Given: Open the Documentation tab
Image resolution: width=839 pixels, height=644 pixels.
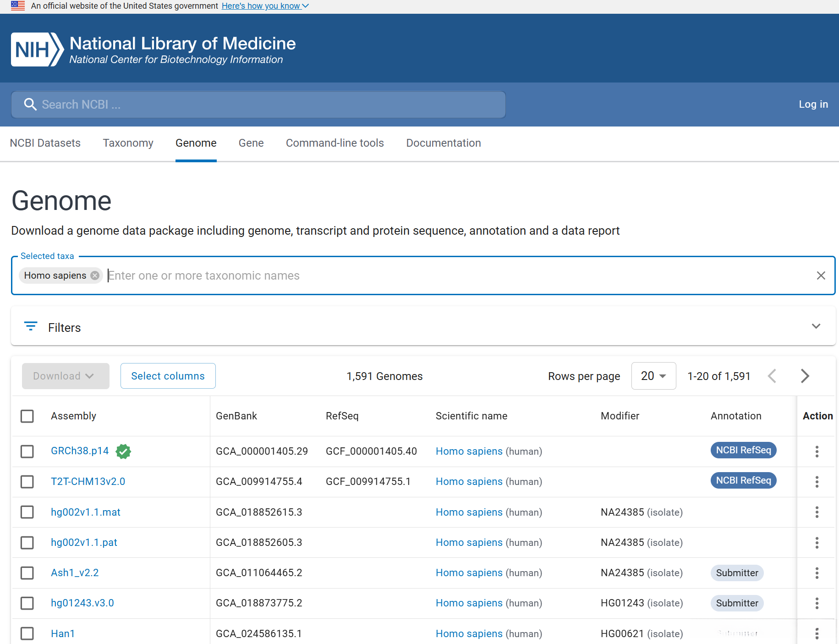Looking at the screenshot, I should pos(444,143).
